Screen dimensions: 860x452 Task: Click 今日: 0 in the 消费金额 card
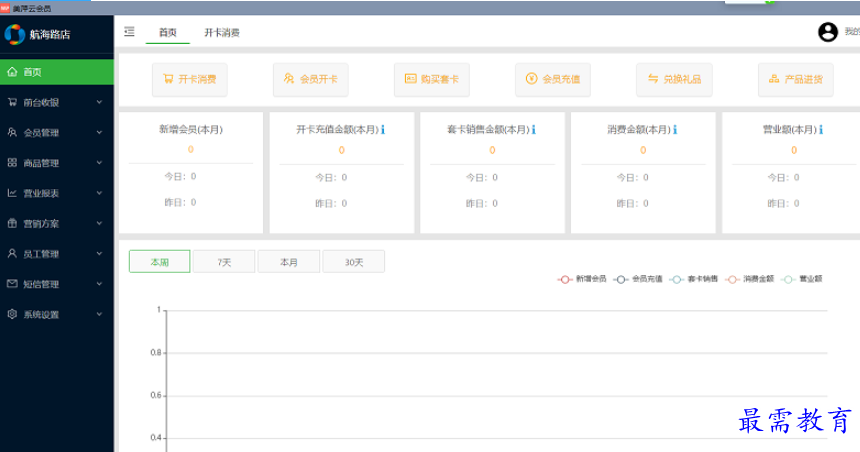click(x=632, y=177)
